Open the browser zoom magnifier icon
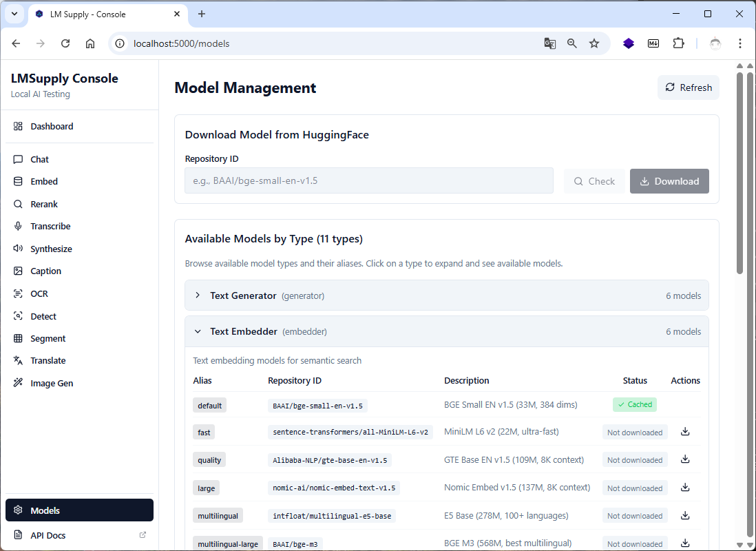The height and width of the screenshot is (551, 756). coord(572,43)
